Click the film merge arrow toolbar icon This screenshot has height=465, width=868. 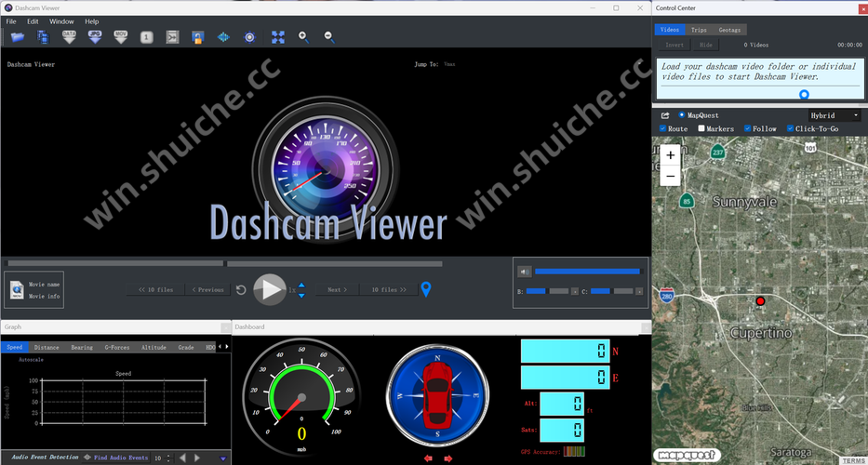click(172, 37)
